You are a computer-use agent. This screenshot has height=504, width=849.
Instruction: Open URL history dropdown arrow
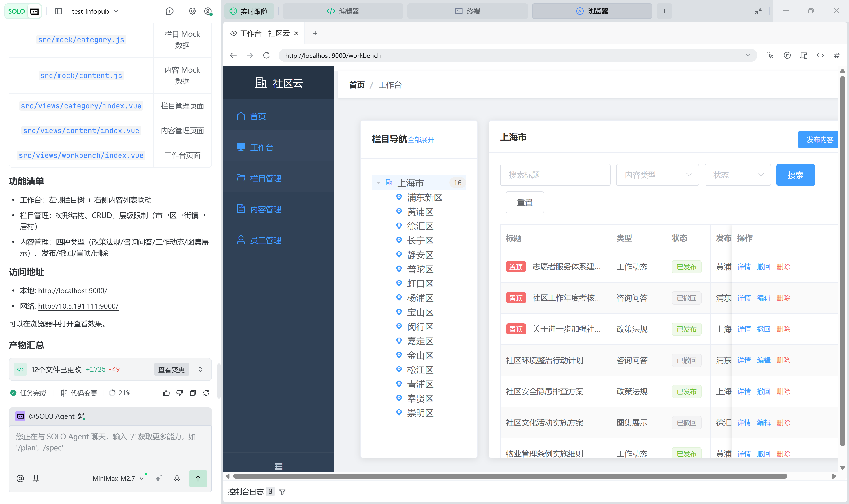(x=748, y=55)
